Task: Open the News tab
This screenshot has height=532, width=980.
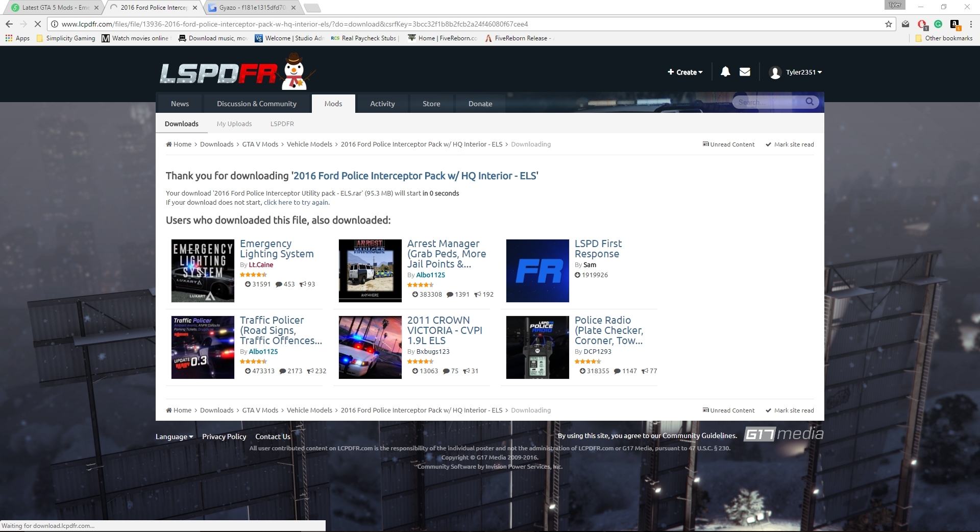Action: (180, 104)
